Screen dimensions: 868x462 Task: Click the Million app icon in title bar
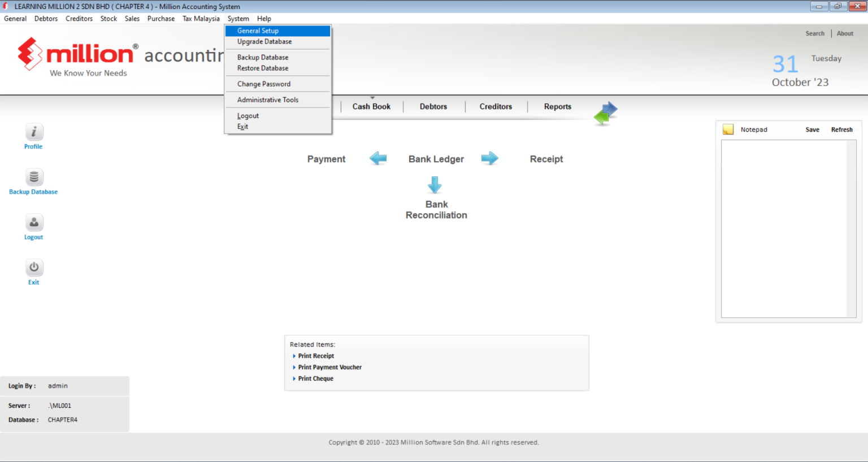tap(6, 6)
